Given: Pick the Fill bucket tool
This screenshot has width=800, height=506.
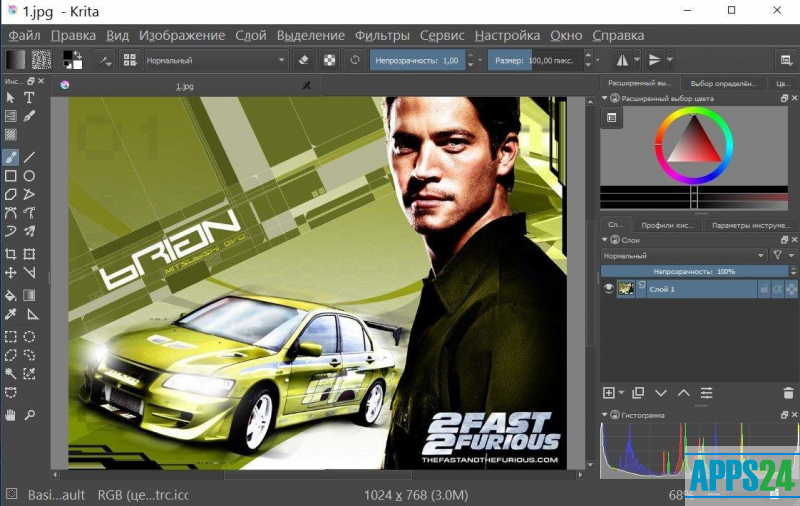Looking at the screenshot, I should [x=10, y=295].
